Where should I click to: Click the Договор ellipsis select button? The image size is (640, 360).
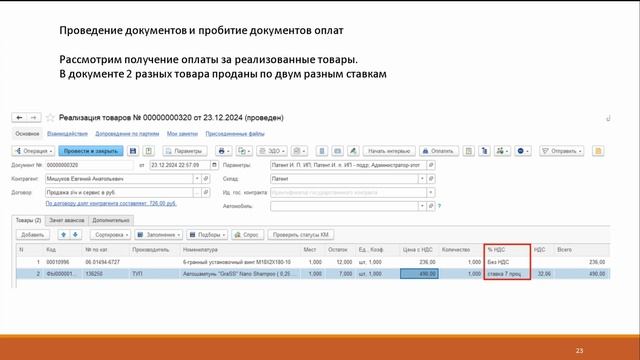(x=197, y=192)
